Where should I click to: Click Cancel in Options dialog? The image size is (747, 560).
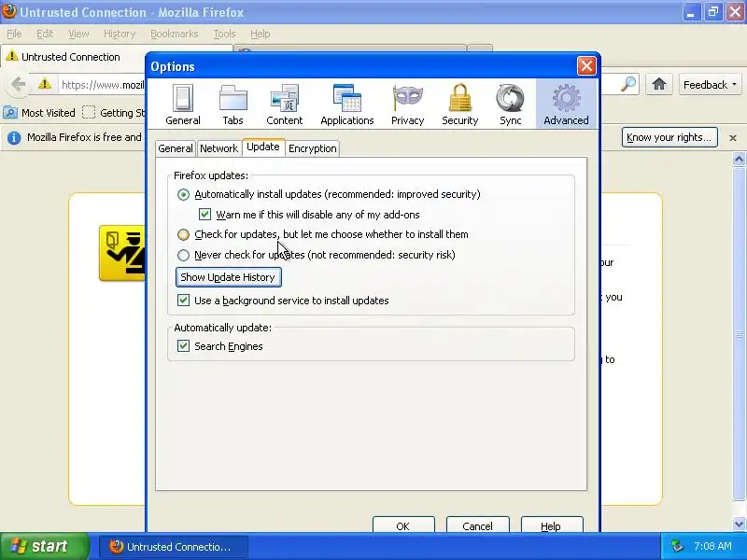point(477,525)
